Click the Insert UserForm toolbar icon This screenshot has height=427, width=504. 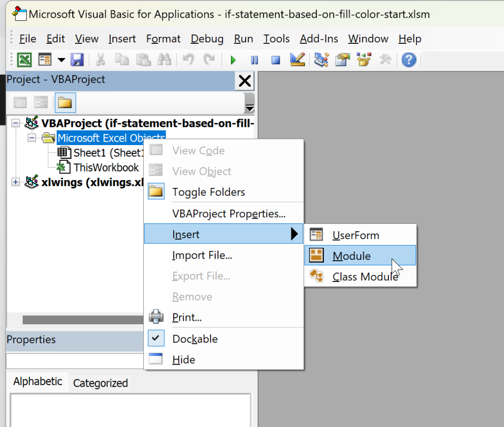(x=45, y=60)
